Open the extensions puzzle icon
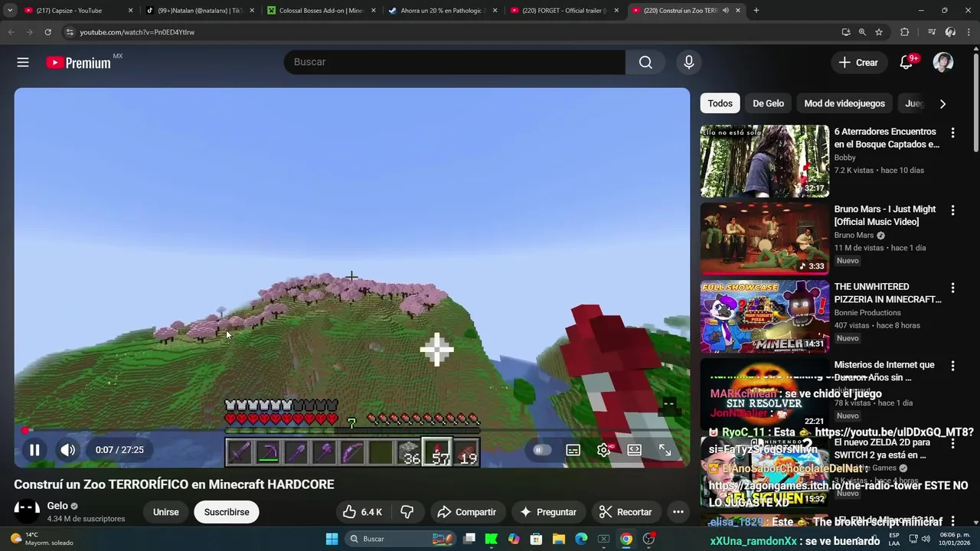980x551 pixels. pos(904,32)
